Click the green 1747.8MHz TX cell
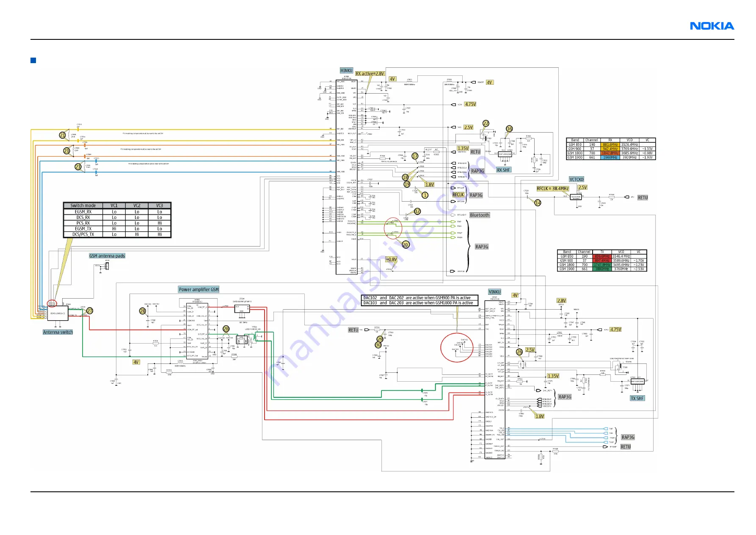The height and width of the screenshot is (535, 756). pyautogui.click(x=602, y=265)
